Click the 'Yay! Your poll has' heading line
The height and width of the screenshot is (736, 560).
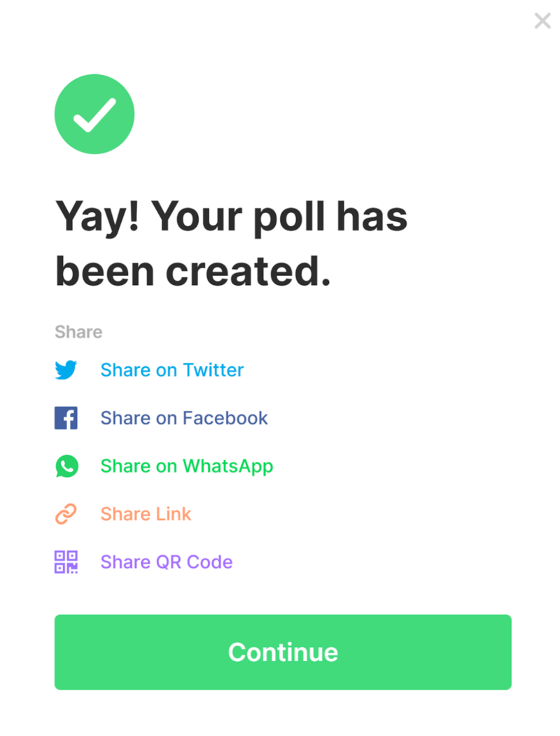tap(231, 218)
